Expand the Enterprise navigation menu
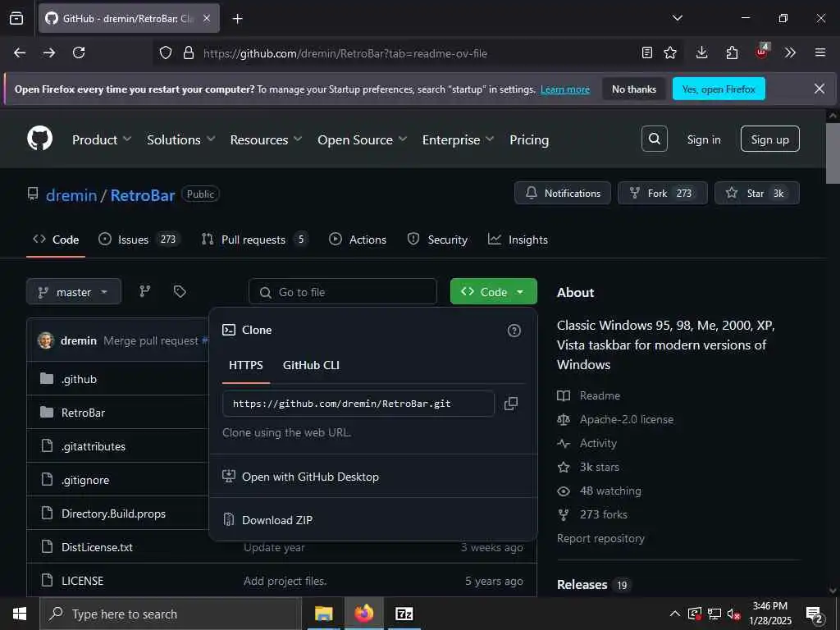The height and width of the screenshot is (630, 840). pos(458,139)
